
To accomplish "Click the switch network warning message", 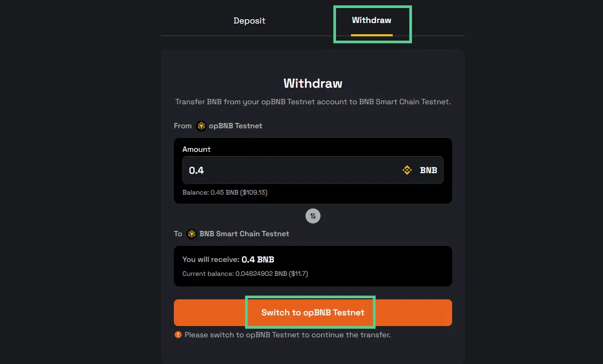I will tap(287, 335).
